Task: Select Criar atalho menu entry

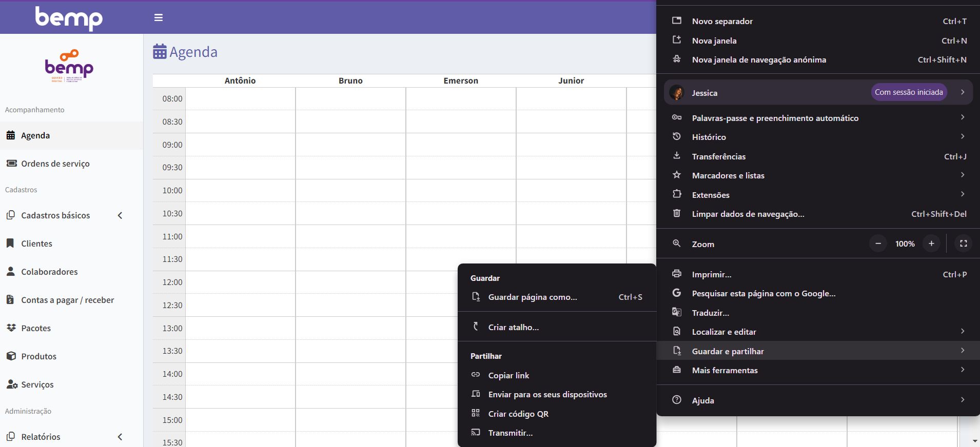Action: [x=557, y=327]
